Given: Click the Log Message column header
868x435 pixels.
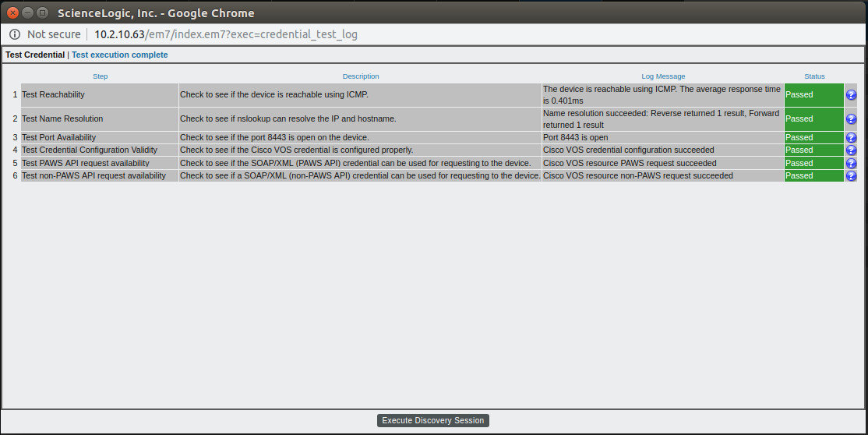Looking at the screenshot, I should coord(663,76).
